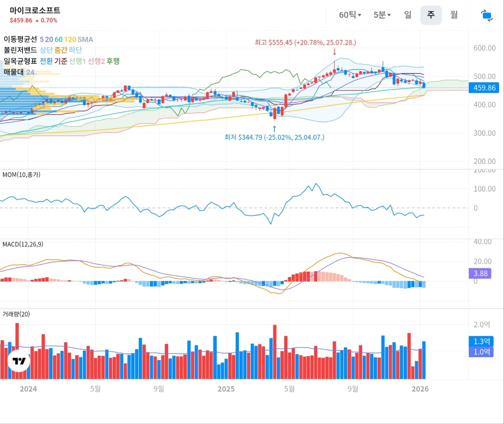This screenshot has height=424, width=504.
Task: Click the TradingView logo badge
Action: pyautogui.click(x=19, y=361)
